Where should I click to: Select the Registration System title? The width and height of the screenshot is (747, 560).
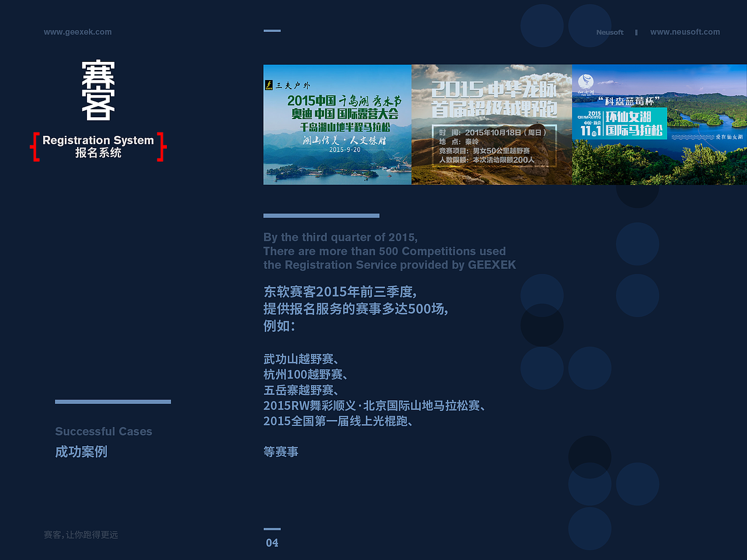[98, 140]
